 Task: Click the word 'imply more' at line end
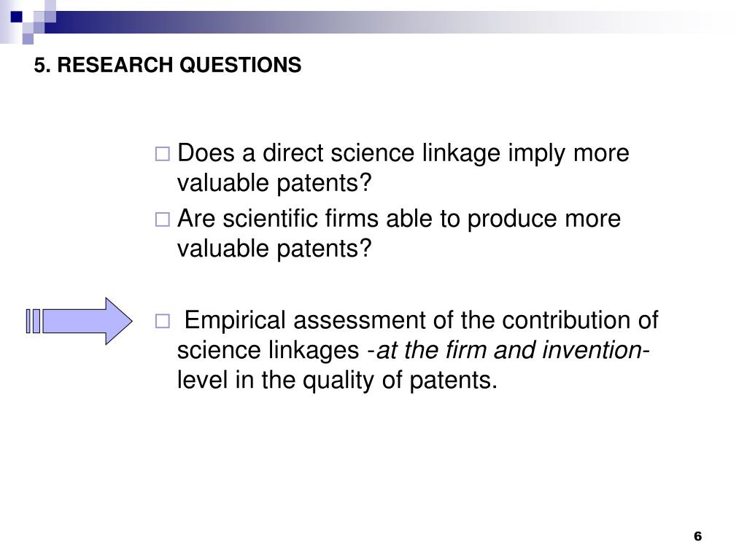569,153
